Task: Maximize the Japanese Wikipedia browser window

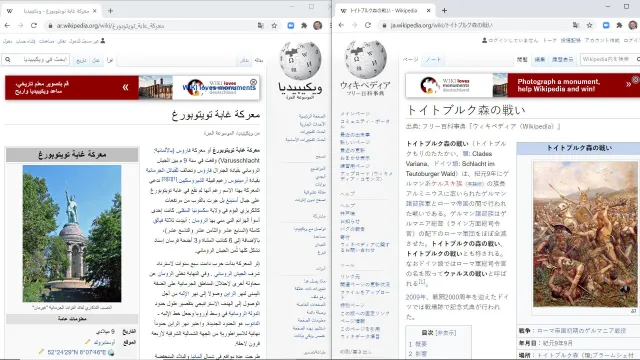Action: (x=626, y=7)
